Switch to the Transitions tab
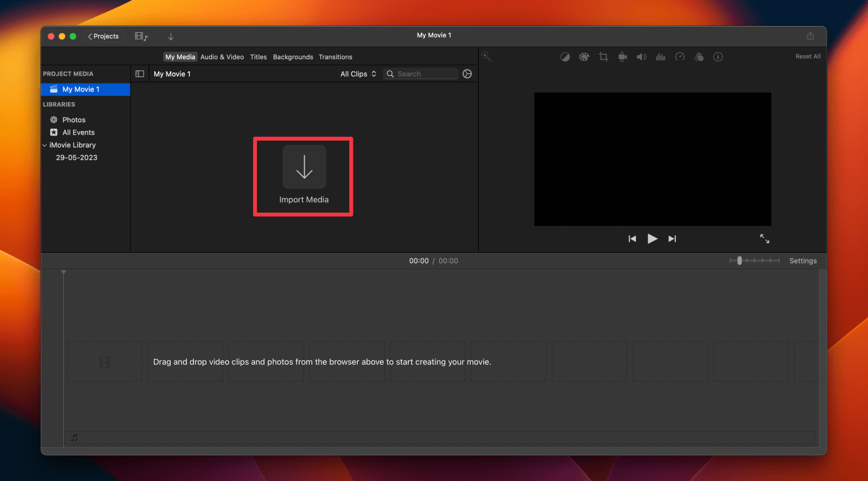The image size is (868, 481). (335, 57)
